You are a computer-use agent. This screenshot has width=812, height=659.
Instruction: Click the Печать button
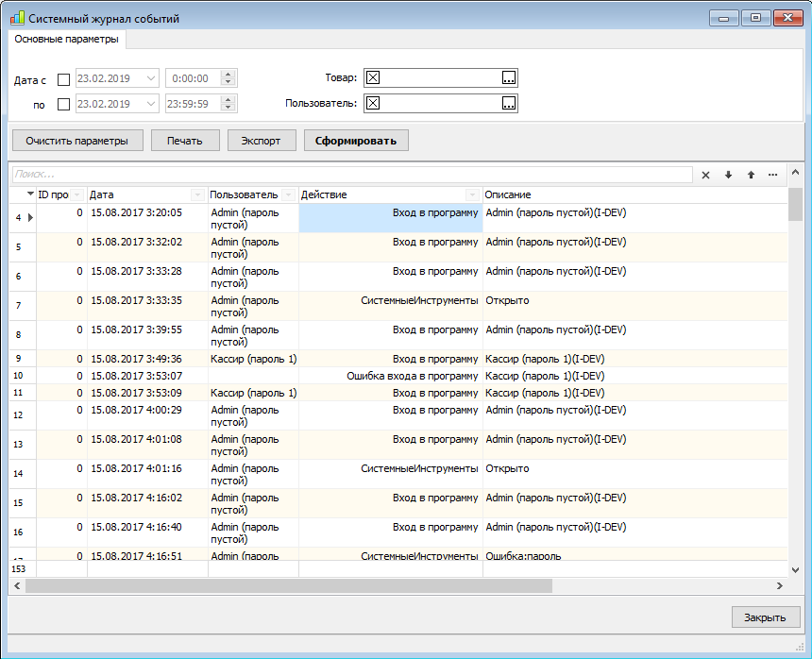tap(185, 141)
